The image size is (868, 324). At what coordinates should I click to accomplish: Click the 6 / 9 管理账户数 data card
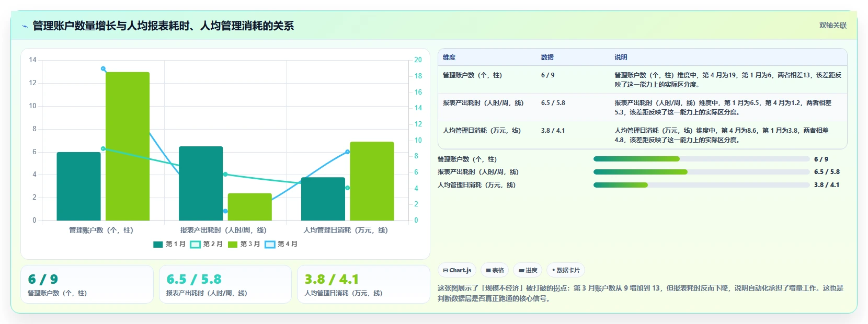pyautogui.click(x=87, y=284)
